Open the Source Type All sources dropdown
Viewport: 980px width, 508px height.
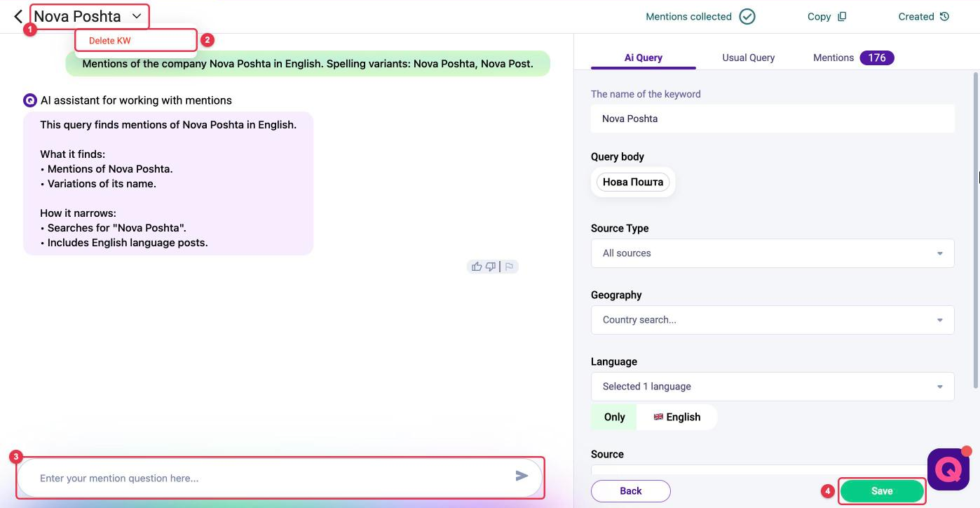[x=773, y=253]
